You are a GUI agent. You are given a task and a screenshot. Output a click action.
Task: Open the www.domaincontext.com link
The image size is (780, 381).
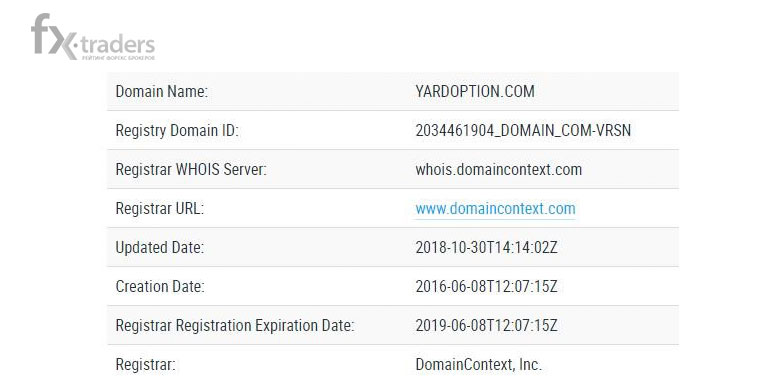[495, 209]
